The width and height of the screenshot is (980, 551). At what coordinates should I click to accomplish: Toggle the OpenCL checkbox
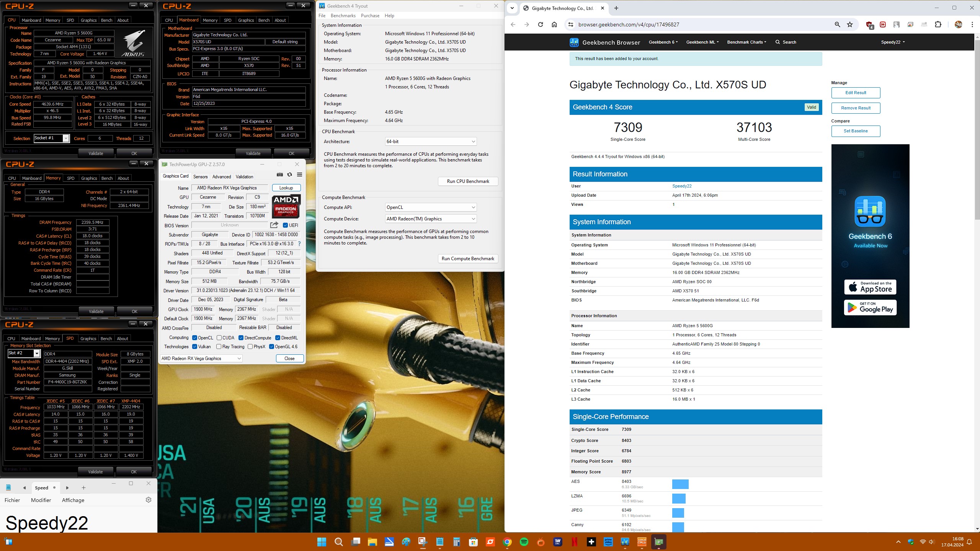coord(194,338)
